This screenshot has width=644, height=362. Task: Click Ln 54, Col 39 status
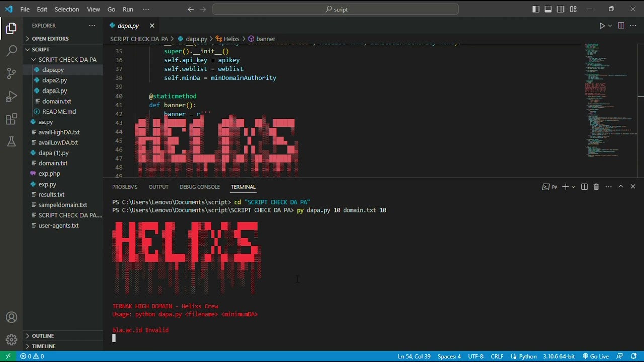(414, 356)
